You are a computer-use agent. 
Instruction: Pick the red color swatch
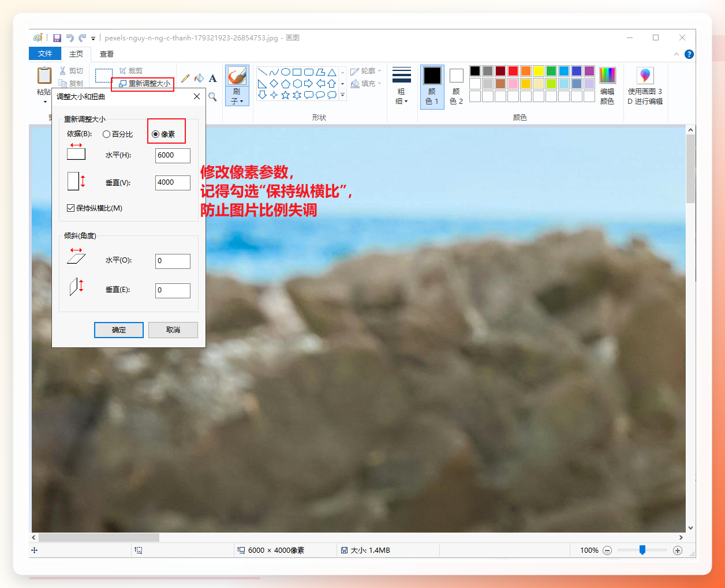pyautogui.click(x=513, y=71)
